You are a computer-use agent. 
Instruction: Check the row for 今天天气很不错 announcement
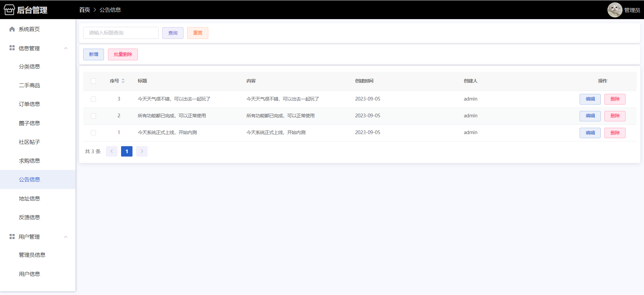click(x=93, y=99)
